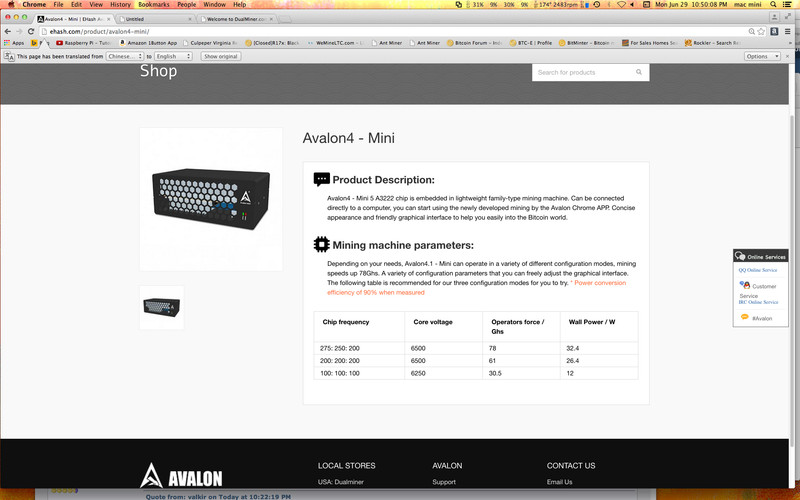Click the Chrome user profile icon

click(x=774, y=17)
